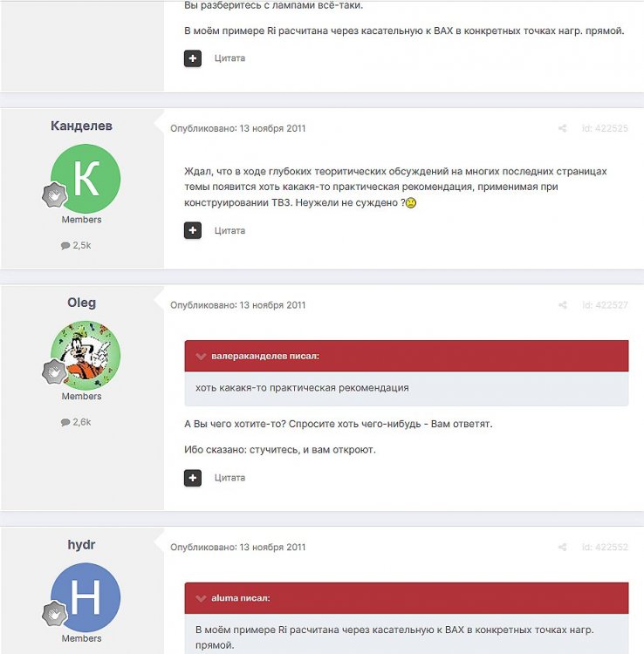Share Oleg's post via share icon
Image resolution: width=644 pixels, height=654 pixels.
[562, 305]
